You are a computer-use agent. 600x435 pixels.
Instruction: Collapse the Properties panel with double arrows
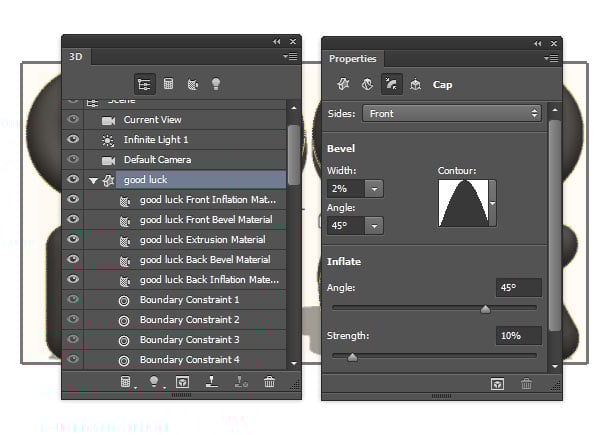[538, 44]
